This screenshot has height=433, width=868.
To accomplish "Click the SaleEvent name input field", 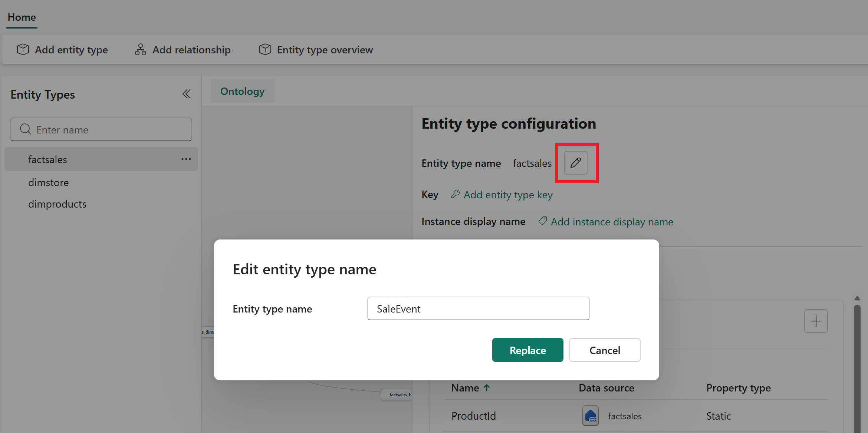I will point(478,308).
